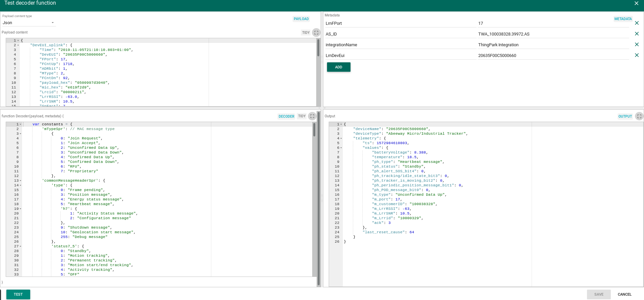Collapse 'type' fold at decoder line 14
644x300 pixels.
[20, 185]
